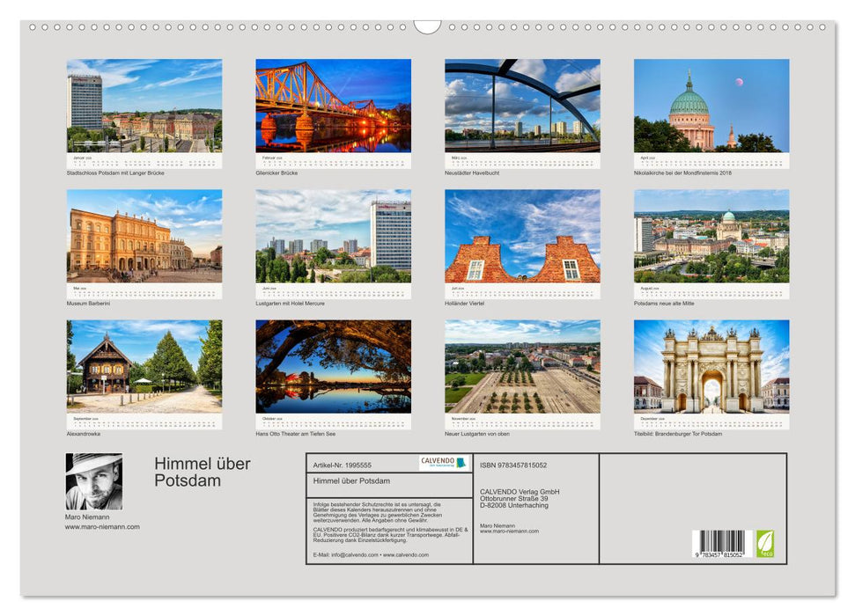855x616 pixels.
Task: Click the Holländer Viertel rooftops picture
Action: click(x=522, y=236)
